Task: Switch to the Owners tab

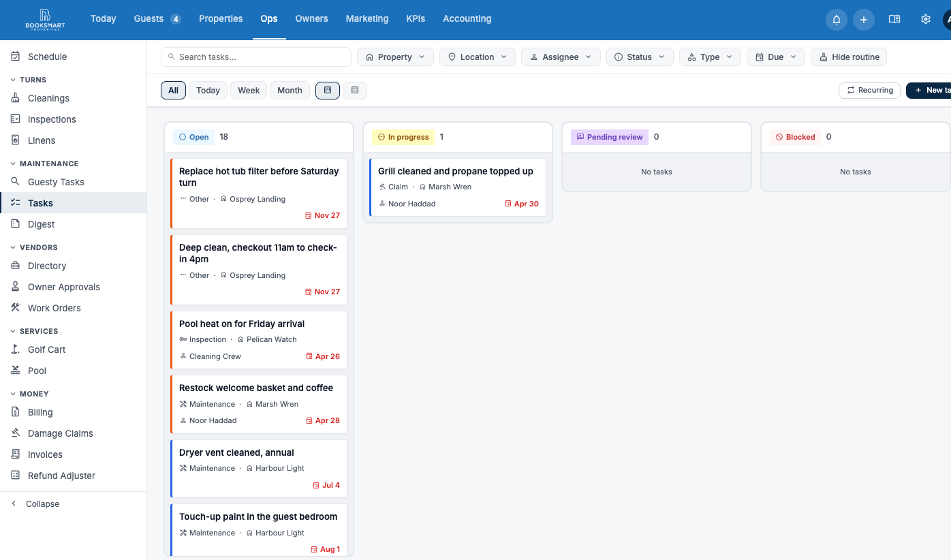Action: tap(311, 19)
